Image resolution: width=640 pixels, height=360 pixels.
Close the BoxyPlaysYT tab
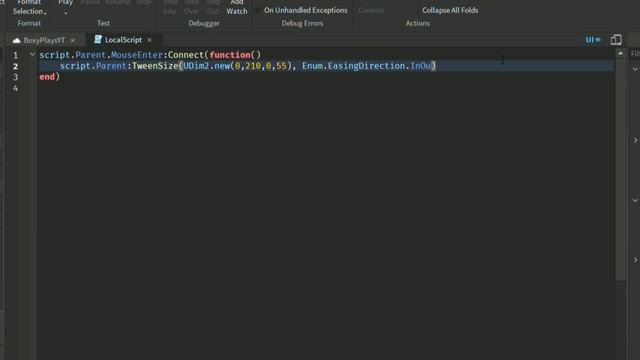point(73,40)
